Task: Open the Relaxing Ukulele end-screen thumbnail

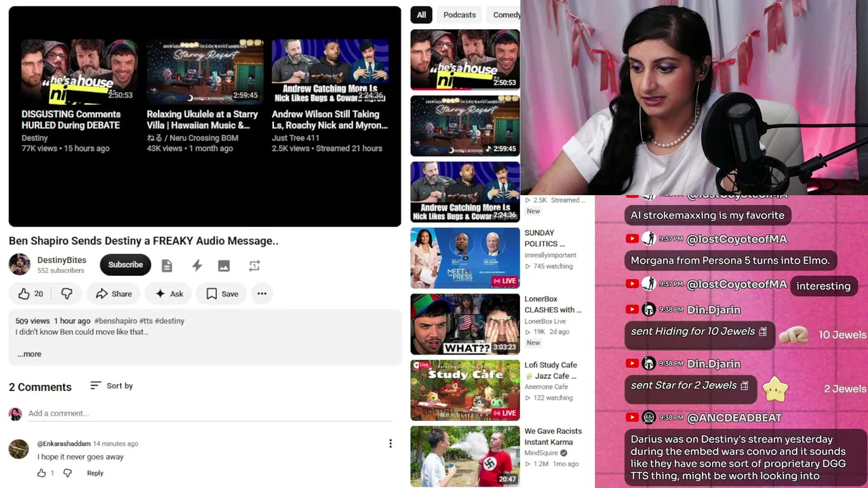Action: pos(205,71)
